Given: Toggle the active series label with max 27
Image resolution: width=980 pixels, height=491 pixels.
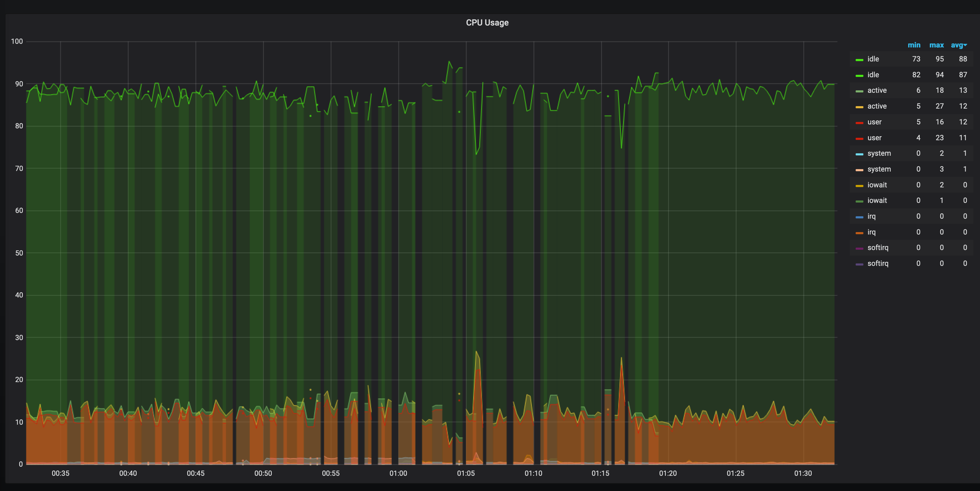Looking at the screenshot, I should tap(877, 106).
